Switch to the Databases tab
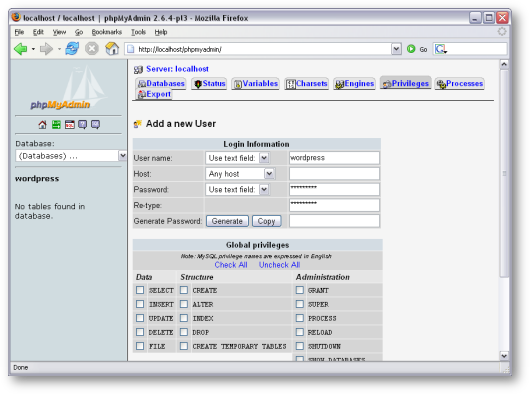This screenshot has width=530, height=394. coord(161,83)
